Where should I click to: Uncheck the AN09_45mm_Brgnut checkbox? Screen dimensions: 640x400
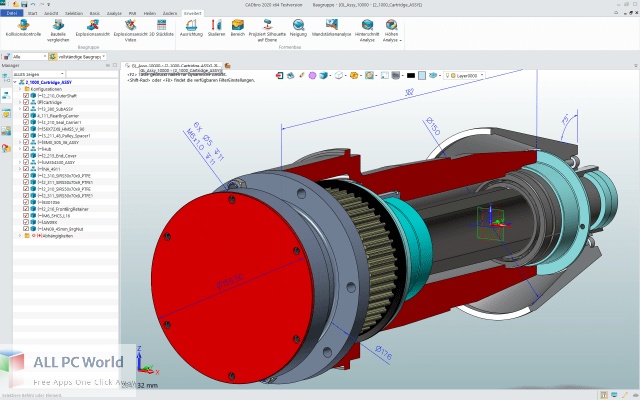click(26, 229)
